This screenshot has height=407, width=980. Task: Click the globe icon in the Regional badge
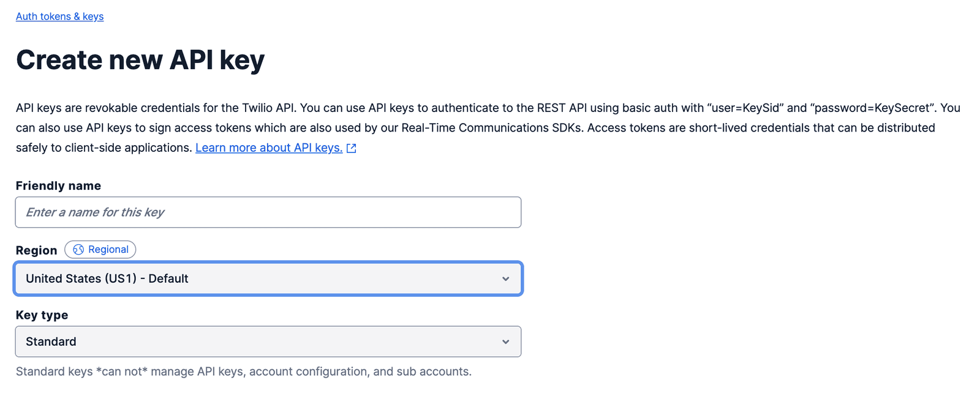(x=78, y=250)
